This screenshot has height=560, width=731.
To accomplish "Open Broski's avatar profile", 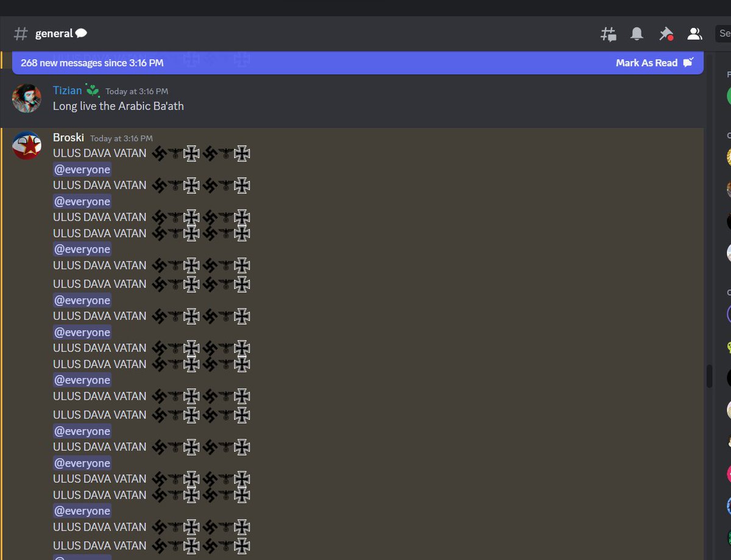I will (x=27, y=146).
